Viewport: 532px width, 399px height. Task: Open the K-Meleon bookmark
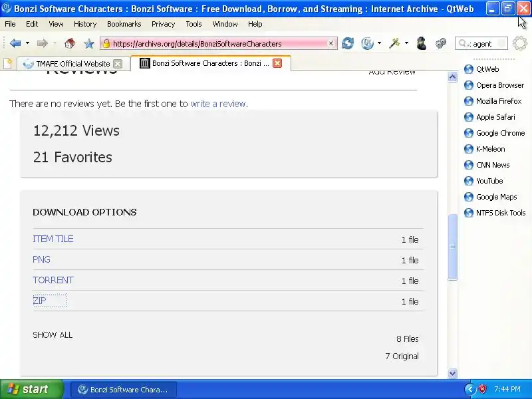tap(485, 149)
